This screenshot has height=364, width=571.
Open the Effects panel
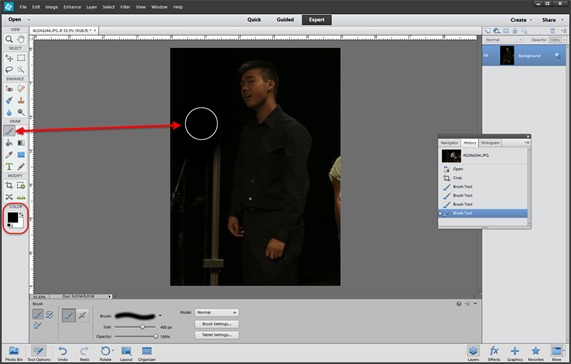click(494, 353)
